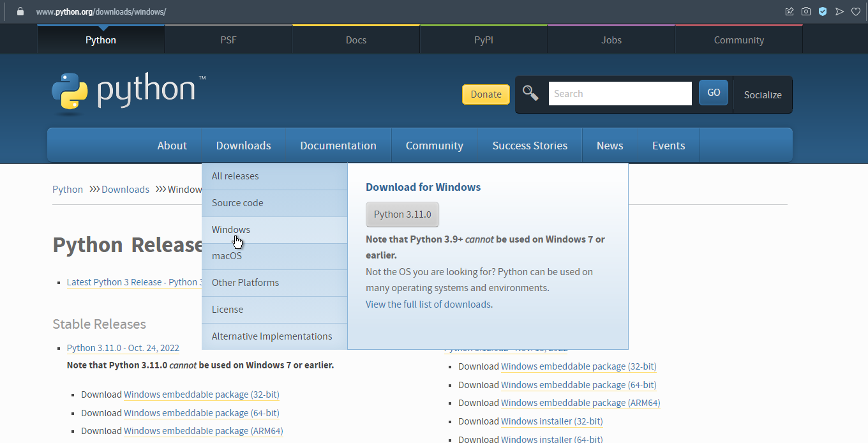Viewport: 868px width, 443px height.
Task: Open the blue shield privacy protection icon
Action: click(823, 11)
